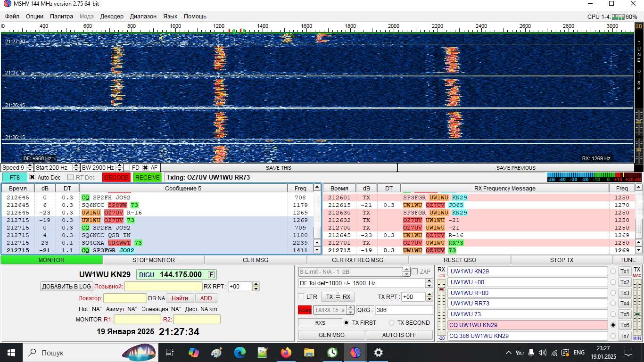
Task: Click the TX = RX button
Action: [x=338, y=296]
